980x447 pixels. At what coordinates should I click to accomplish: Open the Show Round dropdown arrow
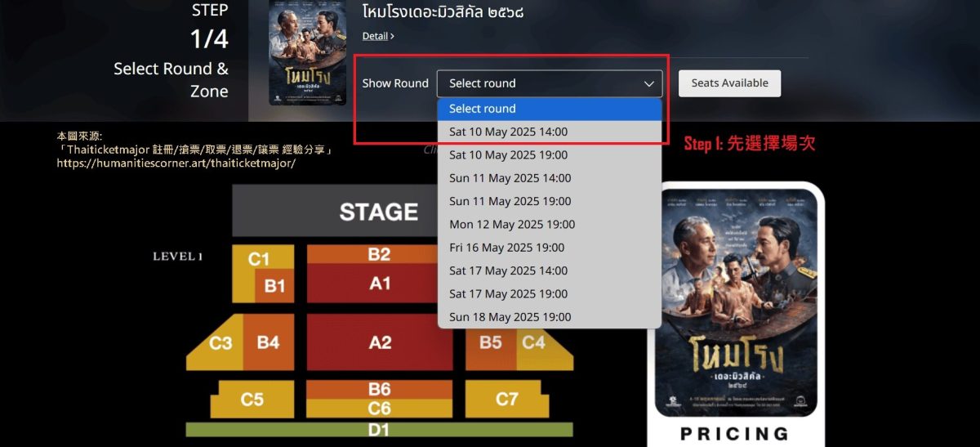tap(649, 83)
